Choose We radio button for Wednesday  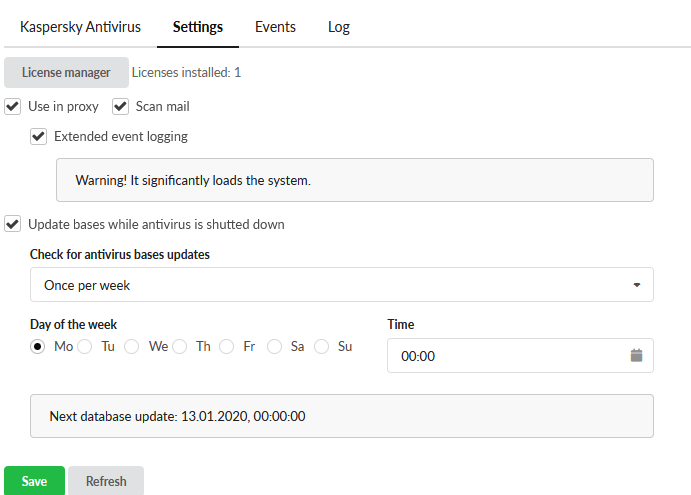(132, 346)
